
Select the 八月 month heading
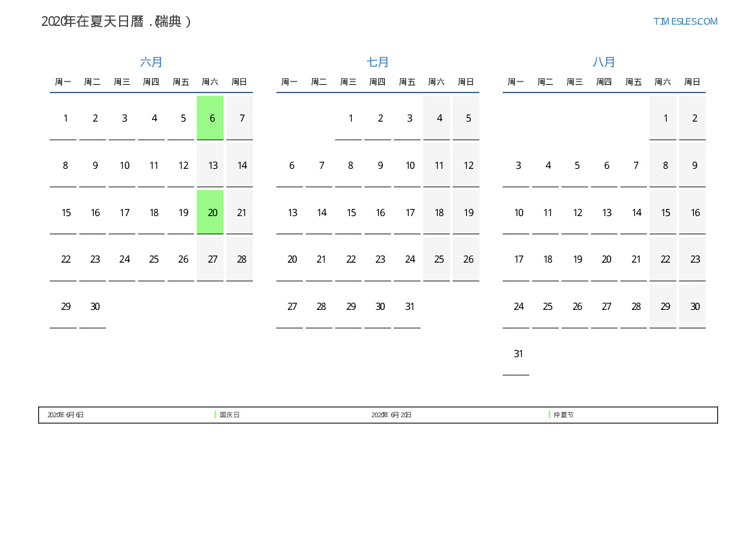pyautogui.click(x=604, y=62)
